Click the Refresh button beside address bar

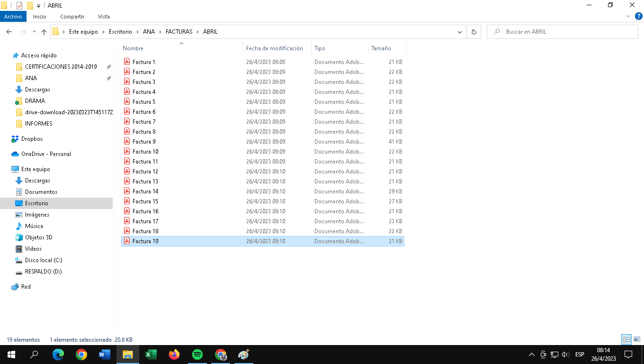474,32
